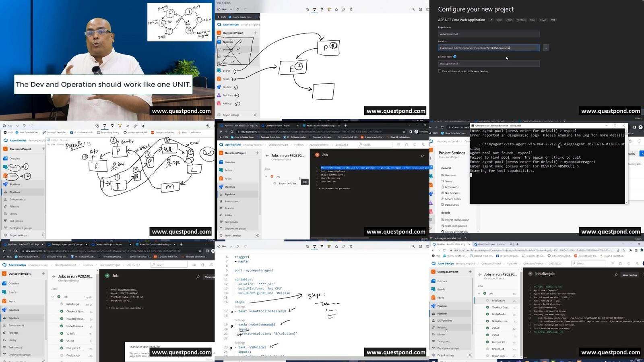The width and height of the screenshot is (644, 362).
Task: Open Environments in the Agents sketch sidebar
Action: 17,199
